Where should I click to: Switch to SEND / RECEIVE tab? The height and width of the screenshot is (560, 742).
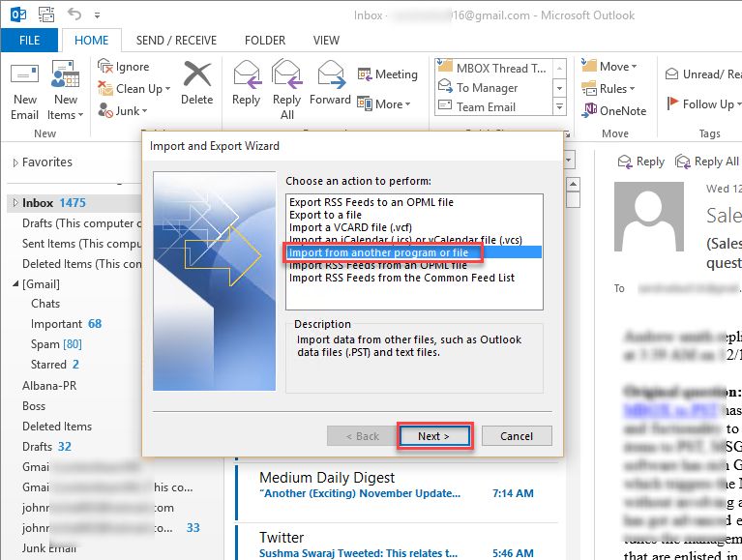tap(176, 41)
